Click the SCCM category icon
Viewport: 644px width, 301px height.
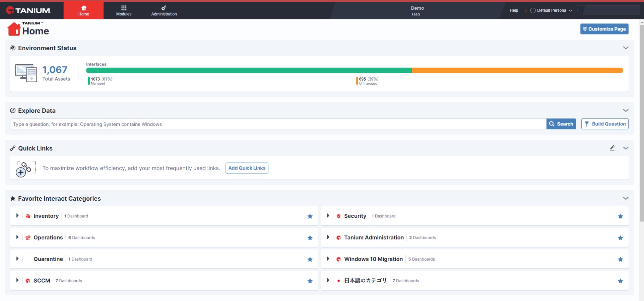(28, 281)
